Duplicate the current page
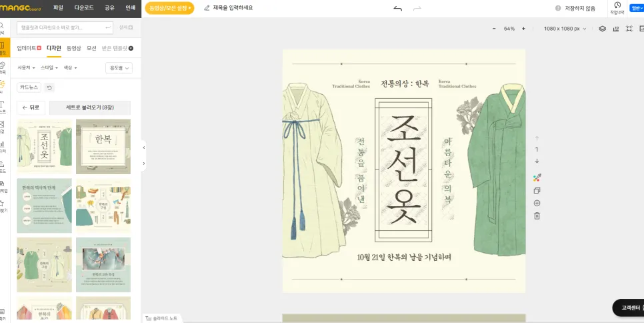 pos(537,191)
